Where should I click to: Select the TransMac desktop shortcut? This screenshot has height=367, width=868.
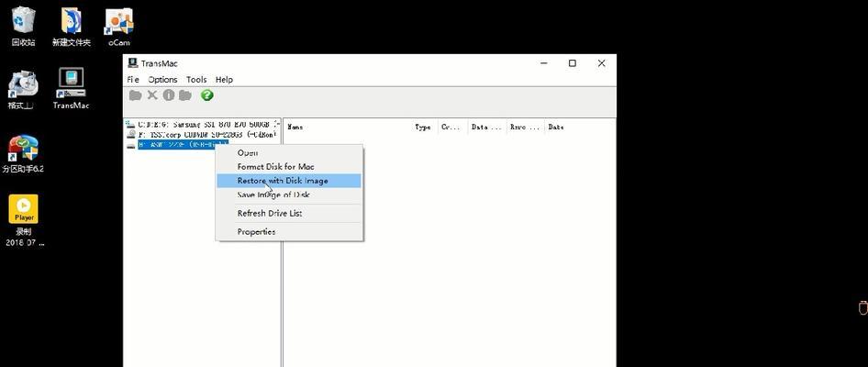[x=71, y=89]
